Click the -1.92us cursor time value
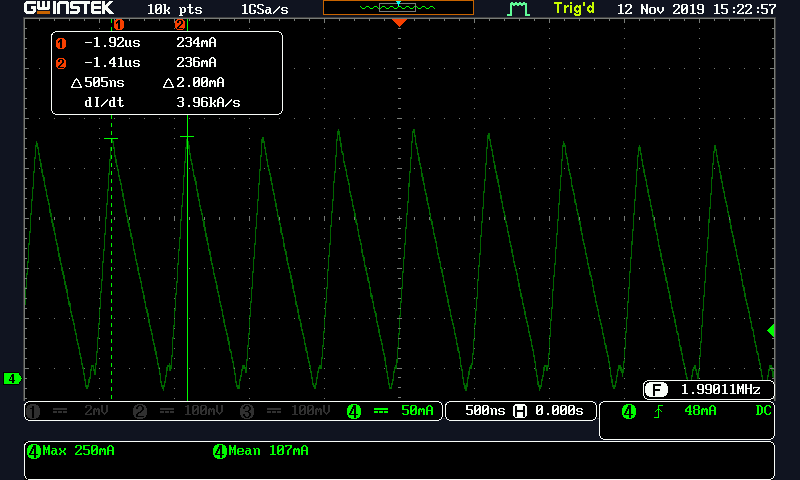Viewport: 800px width, 480px height. point(112,42)
